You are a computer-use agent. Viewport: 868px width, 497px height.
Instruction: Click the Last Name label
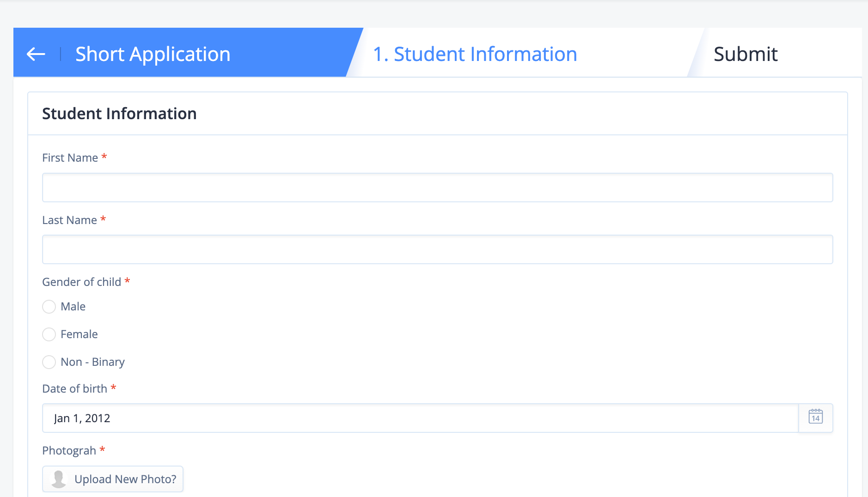point(70,220)
